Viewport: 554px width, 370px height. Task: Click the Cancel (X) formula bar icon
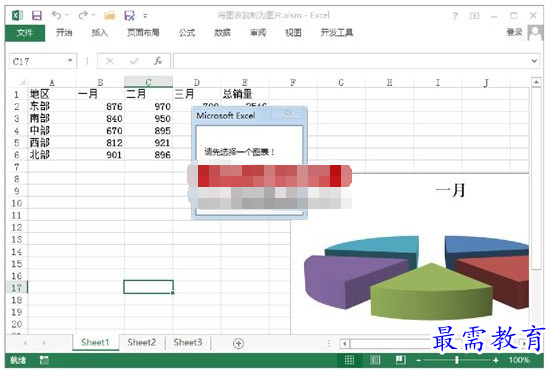[x=110, y=61]
